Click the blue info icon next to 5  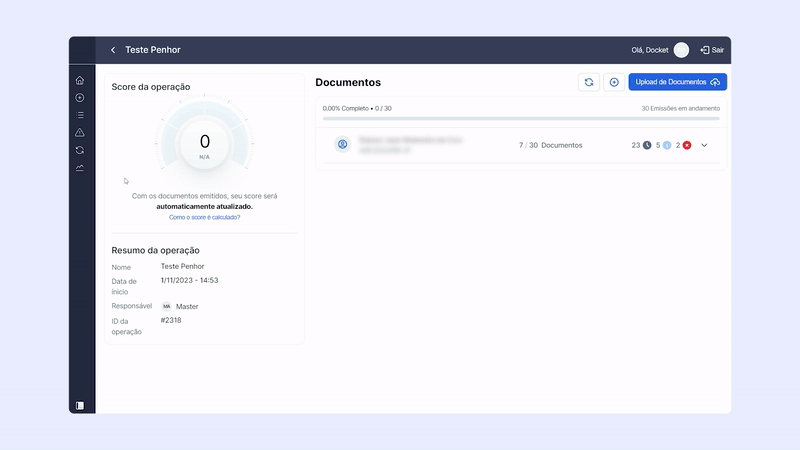[x=667, y=145]
